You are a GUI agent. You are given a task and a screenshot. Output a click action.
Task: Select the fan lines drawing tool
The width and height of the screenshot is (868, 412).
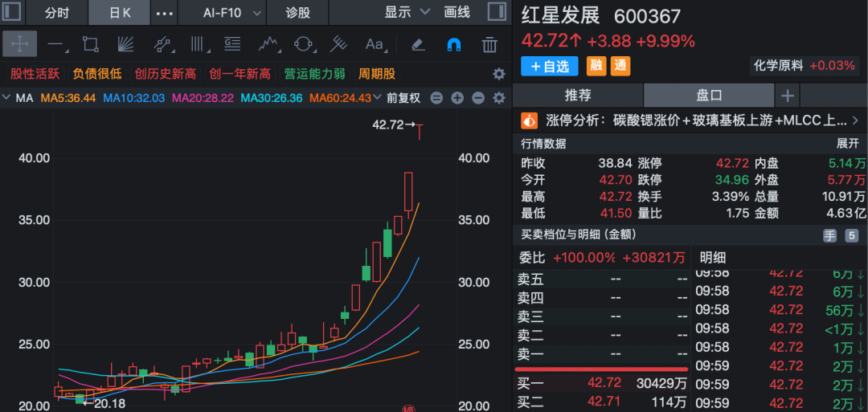point(125,43)
